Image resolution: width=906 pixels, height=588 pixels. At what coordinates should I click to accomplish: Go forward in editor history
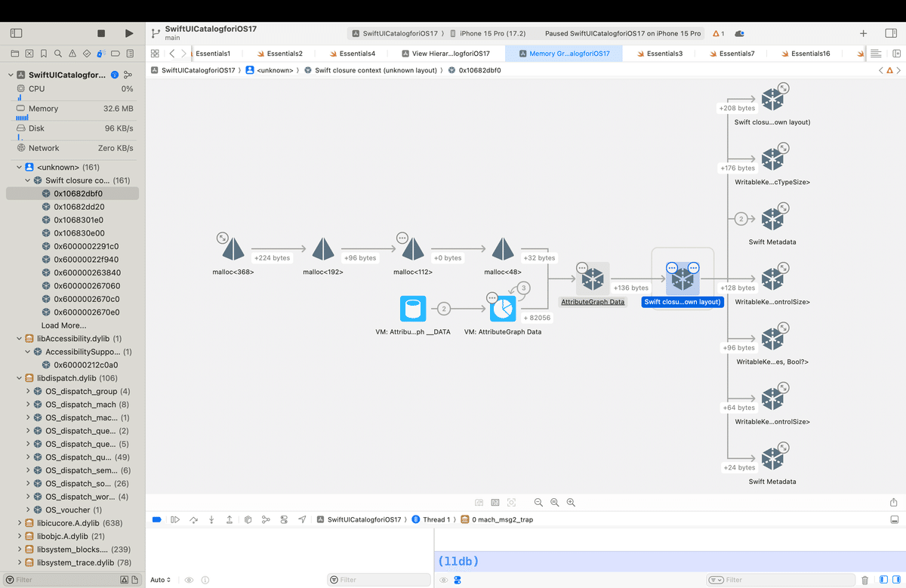click(183, 54)
